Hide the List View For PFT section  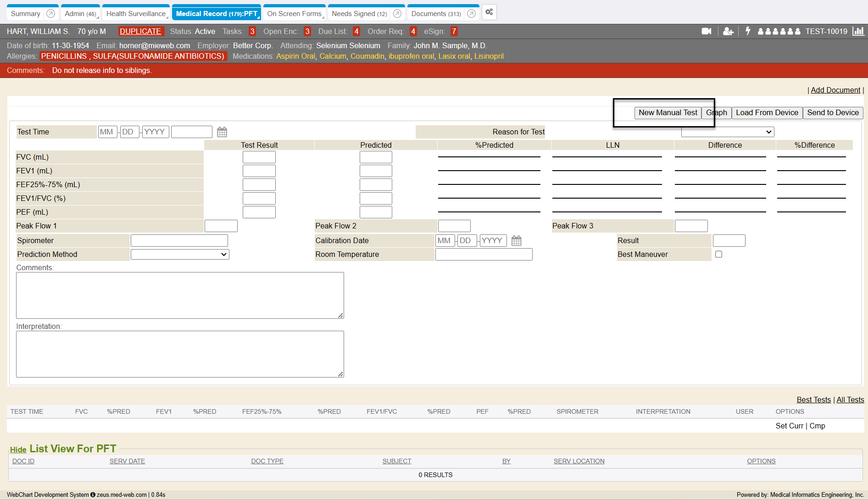(x=18, y=450)
